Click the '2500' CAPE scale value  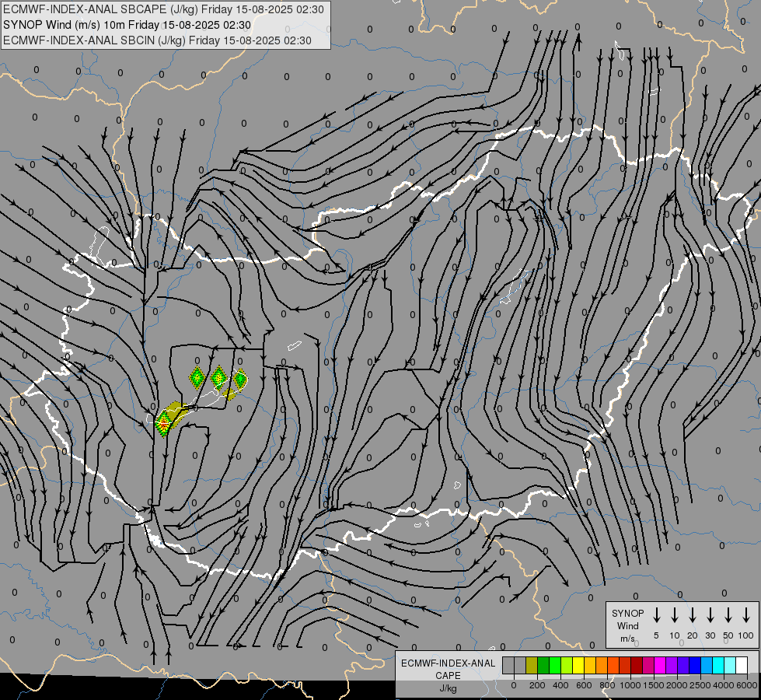pyautogui.click(x=700, y=685)
